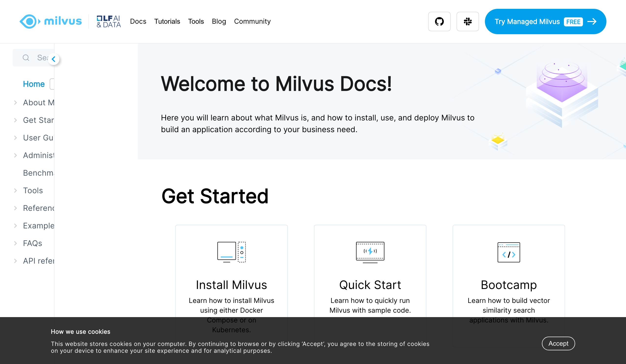Click the search magnifier icon
The height and width of the screenshot is (364, 626).
click(26, 58)
